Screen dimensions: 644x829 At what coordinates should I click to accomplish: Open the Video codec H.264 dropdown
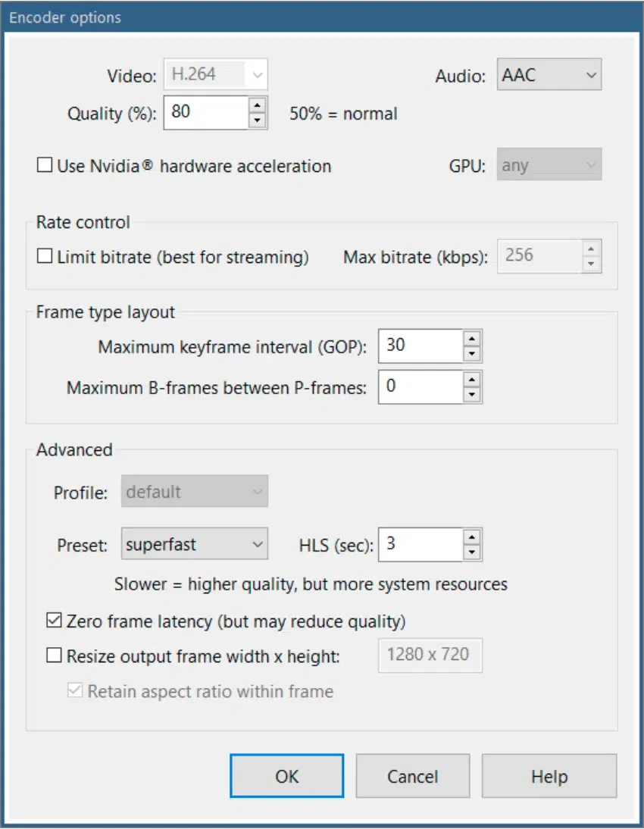coord(216,75)
